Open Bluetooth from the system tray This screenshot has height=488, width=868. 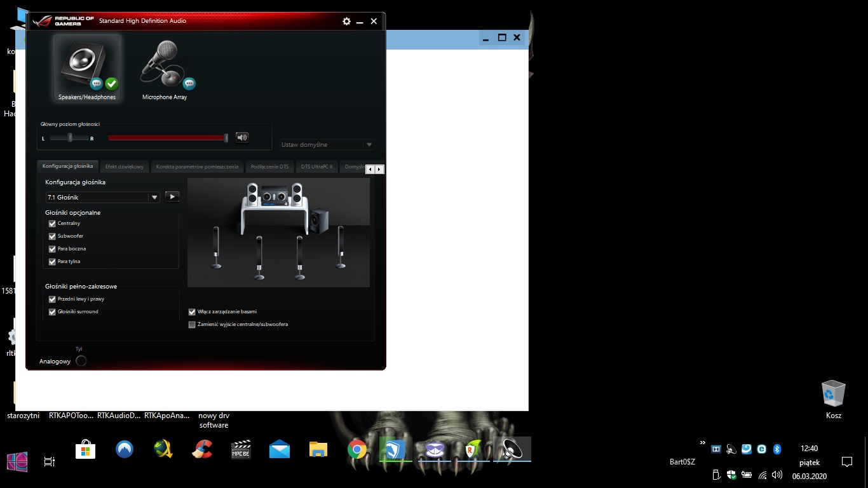(776, 449)
